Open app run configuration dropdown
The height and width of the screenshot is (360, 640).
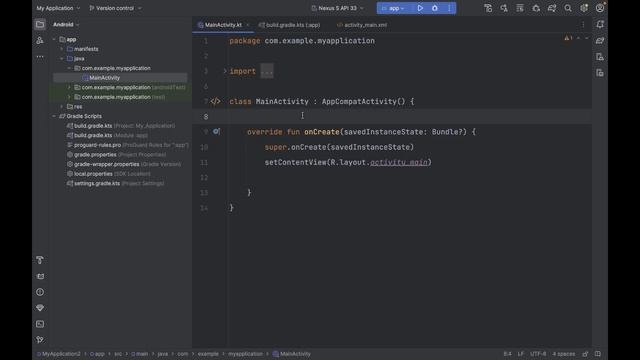(393, 8)
